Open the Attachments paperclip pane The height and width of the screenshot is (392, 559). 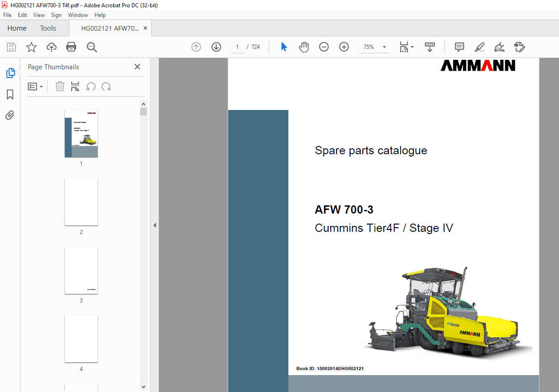click(x=10, y=115)
